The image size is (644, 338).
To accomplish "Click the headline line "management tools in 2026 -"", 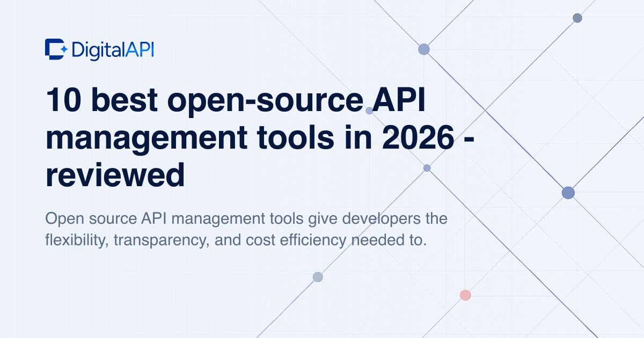I will (x=260, y=137).
